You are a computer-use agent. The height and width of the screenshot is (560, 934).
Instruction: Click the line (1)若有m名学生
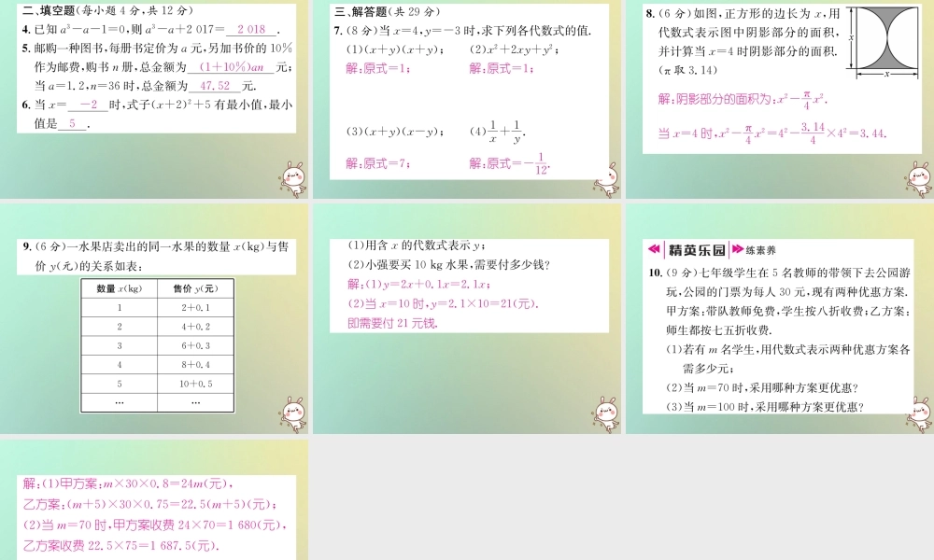(x=787, y=350)
